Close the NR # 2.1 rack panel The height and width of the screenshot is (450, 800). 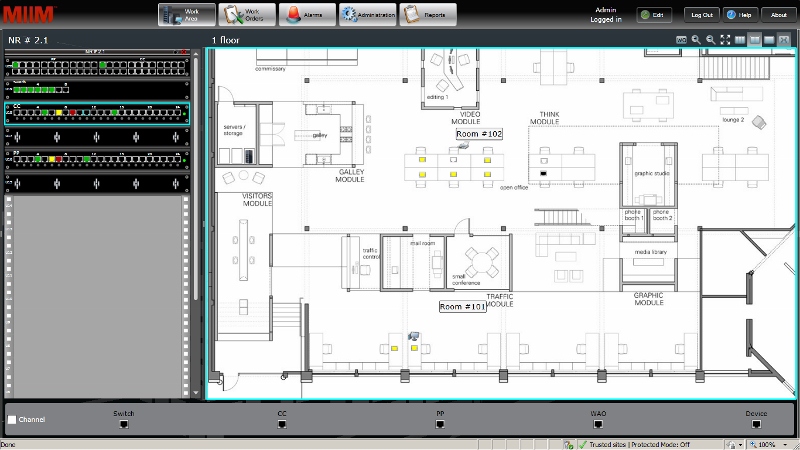point(183,52)
